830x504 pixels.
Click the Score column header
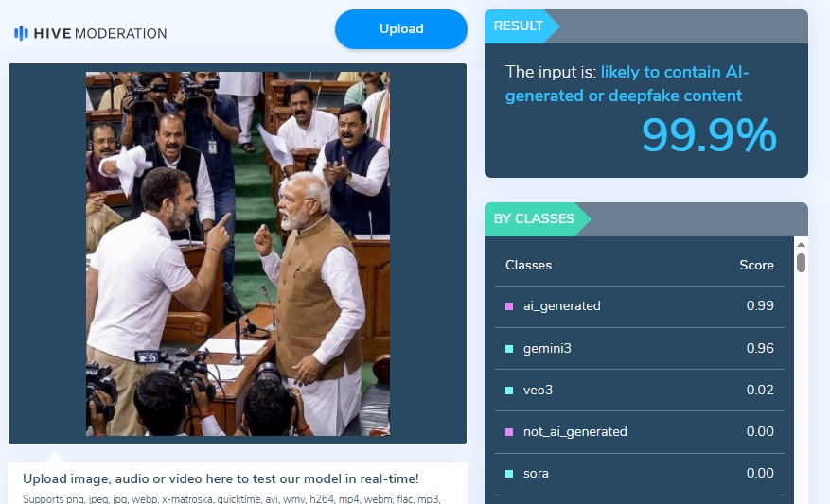point(756,265)
